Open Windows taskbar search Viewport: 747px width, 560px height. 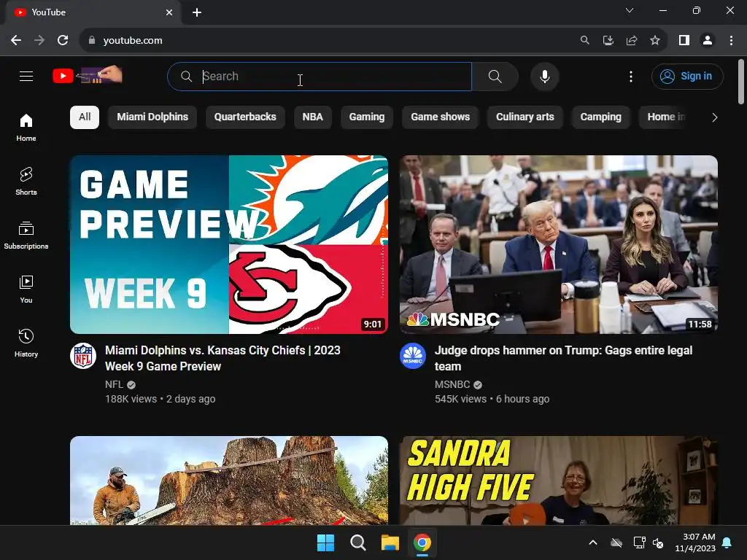click(x=357, y=542)
